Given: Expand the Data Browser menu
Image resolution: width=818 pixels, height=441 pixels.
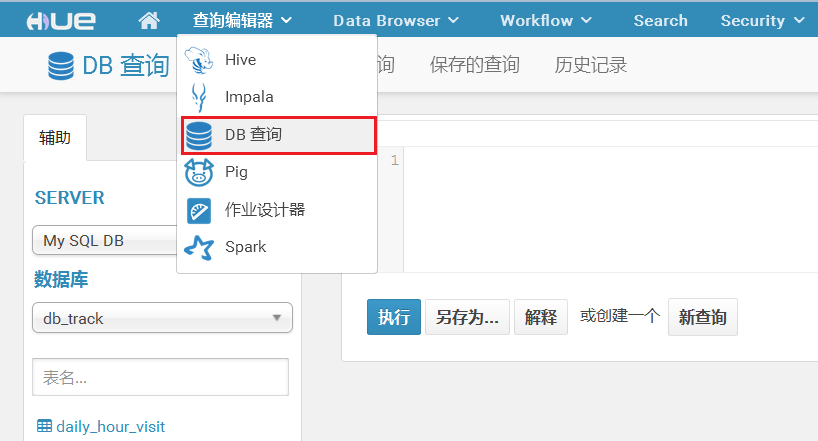Looking at the screenshot, I should coord(396,20).
